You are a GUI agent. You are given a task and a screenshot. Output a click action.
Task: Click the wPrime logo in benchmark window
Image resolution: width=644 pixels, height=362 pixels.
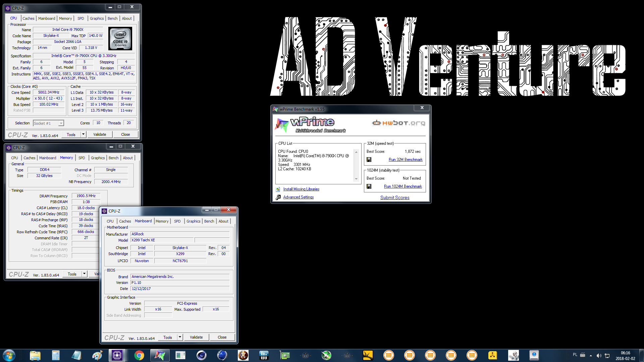tap(310, 125)
